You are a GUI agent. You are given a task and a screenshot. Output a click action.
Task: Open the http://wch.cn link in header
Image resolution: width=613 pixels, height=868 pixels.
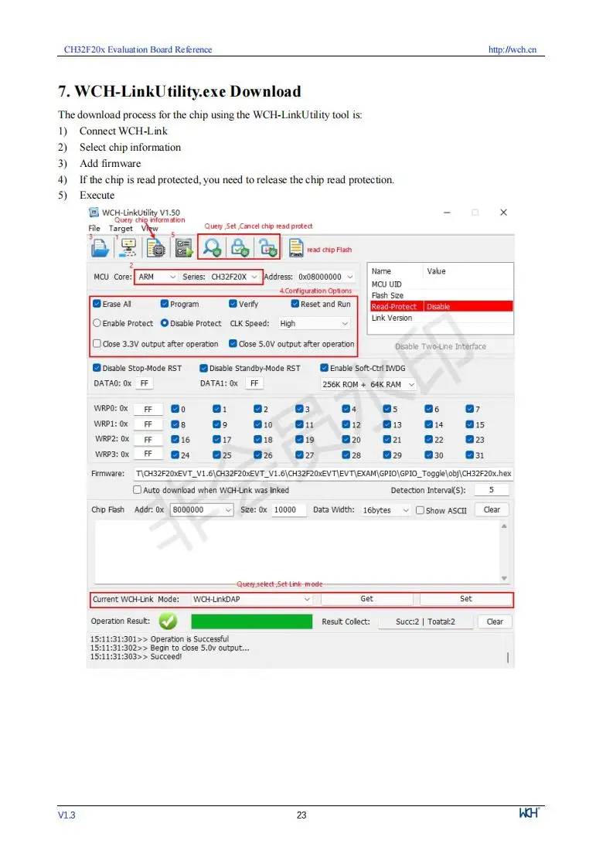pyautogui.click(x=513, y=49)
